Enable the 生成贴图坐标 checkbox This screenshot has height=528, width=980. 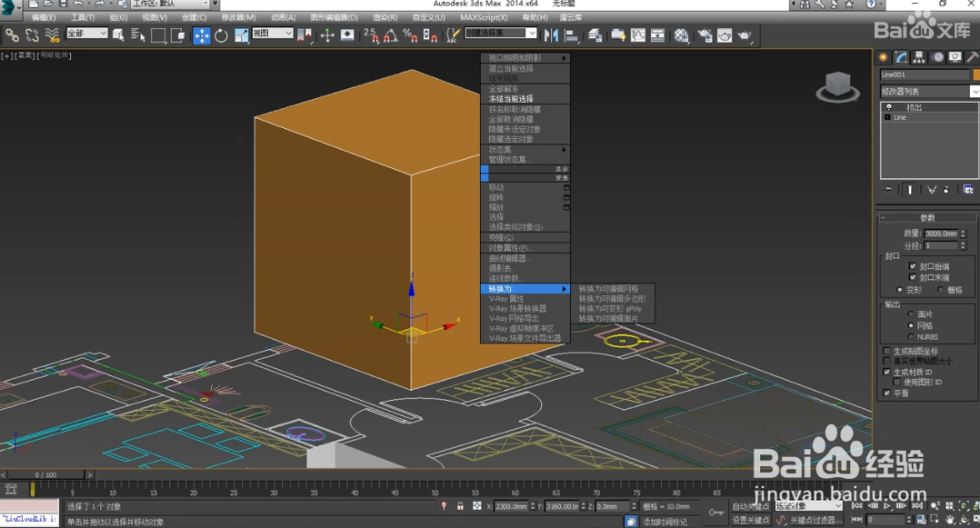pos(887,351)
